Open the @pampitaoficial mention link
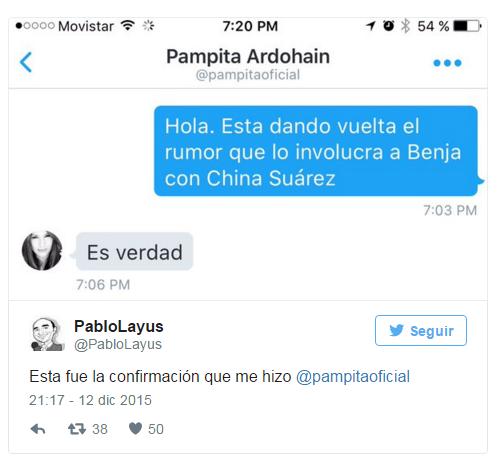 coord(353,377)
